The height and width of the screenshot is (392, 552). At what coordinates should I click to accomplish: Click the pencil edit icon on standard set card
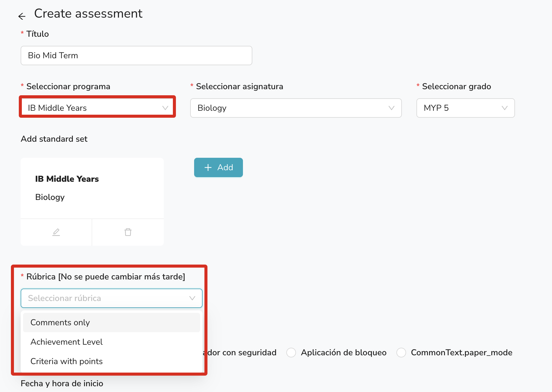pos(56,232)
